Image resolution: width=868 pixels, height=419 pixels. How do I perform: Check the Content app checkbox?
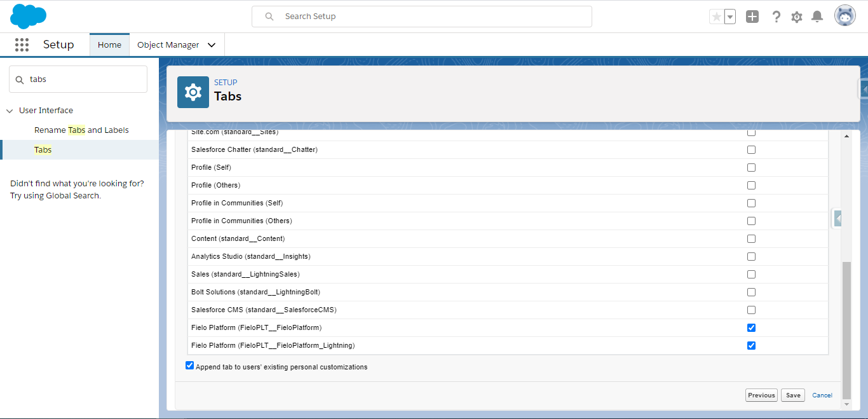751,239
